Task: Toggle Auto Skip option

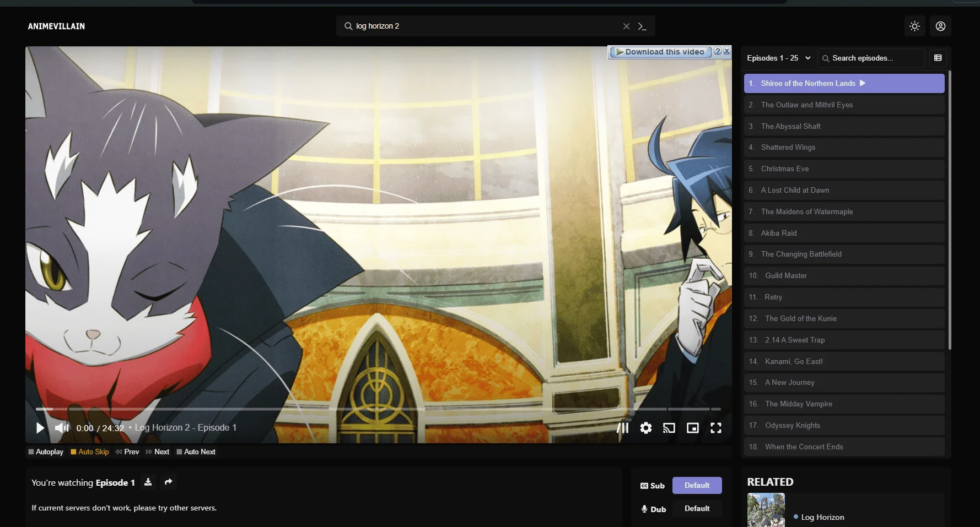Action: tap(89, 452)
